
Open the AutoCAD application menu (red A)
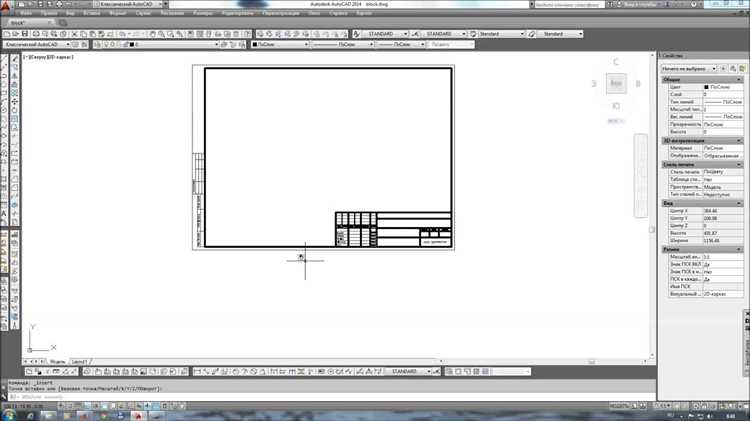coord(5,6)
